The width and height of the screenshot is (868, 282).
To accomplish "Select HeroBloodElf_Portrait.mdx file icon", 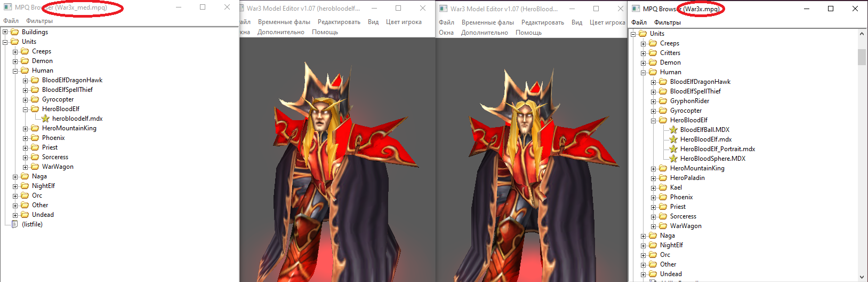I will [673, 149].
